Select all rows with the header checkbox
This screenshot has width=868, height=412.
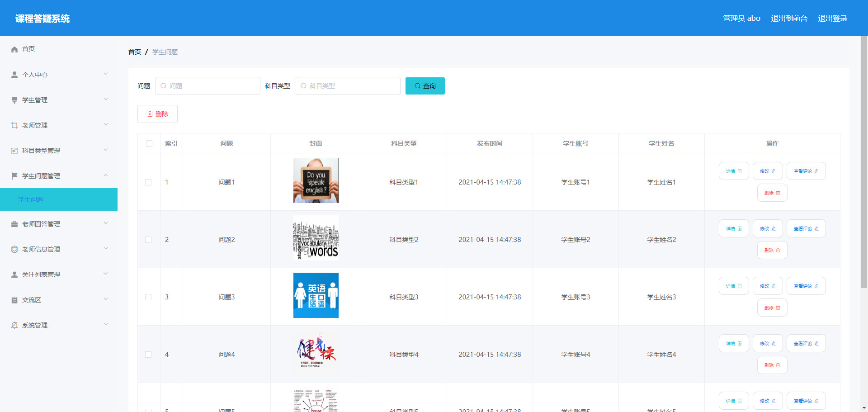pos(149,143)
